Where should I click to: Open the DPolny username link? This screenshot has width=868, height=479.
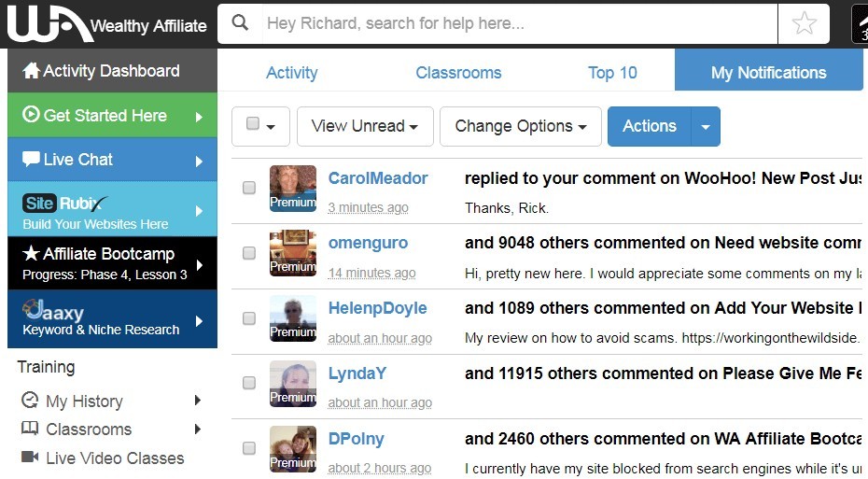(x=356, y=439)
